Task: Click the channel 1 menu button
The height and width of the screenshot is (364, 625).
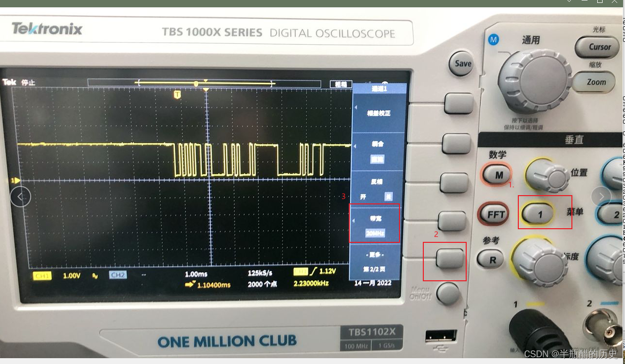Action: coord(539,213)
